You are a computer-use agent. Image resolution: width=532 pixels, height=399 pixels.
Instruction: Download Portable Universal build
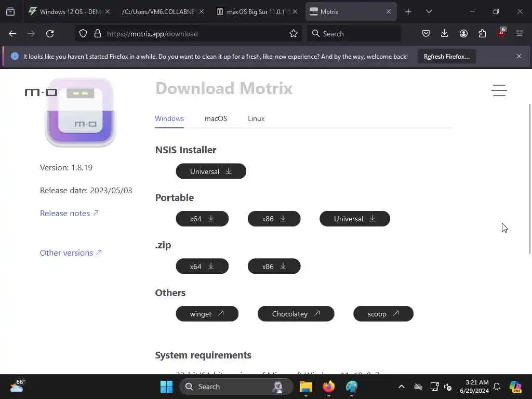pyautogui.click(x=355, y=219)
